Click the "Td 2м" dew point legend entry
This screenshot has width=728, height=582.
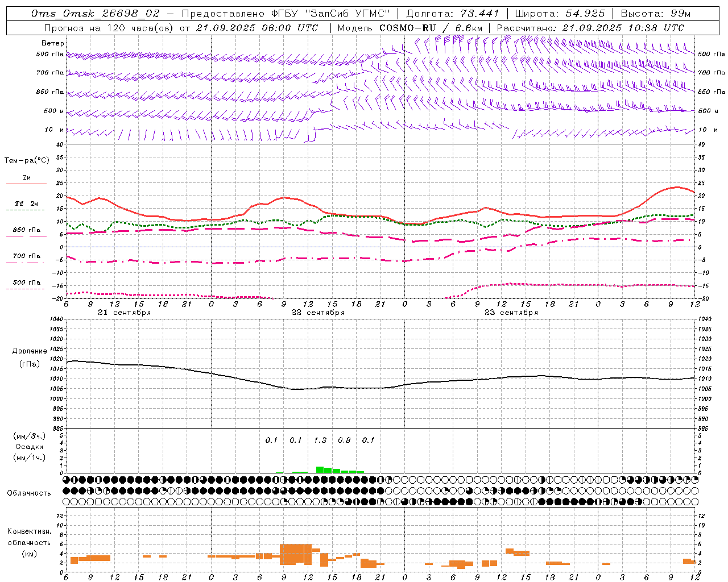click(26, 203)
